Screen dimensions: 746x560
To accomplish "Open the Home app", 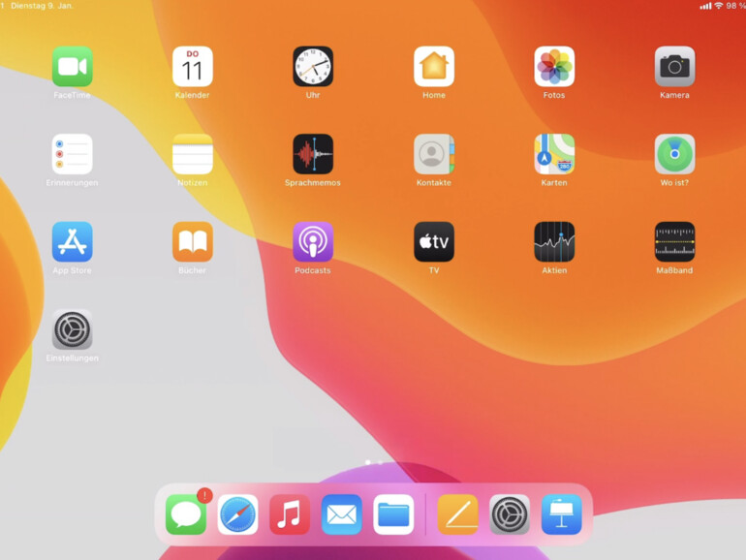I will (434, 67).
